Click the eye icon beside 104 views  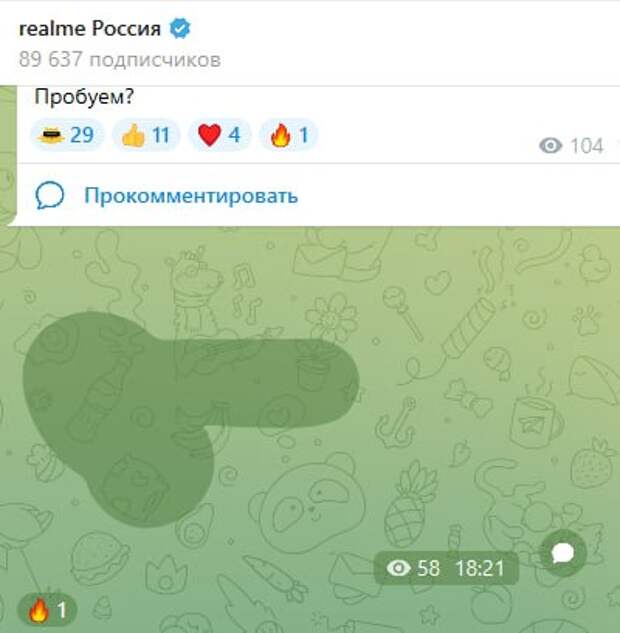[550, 145]
